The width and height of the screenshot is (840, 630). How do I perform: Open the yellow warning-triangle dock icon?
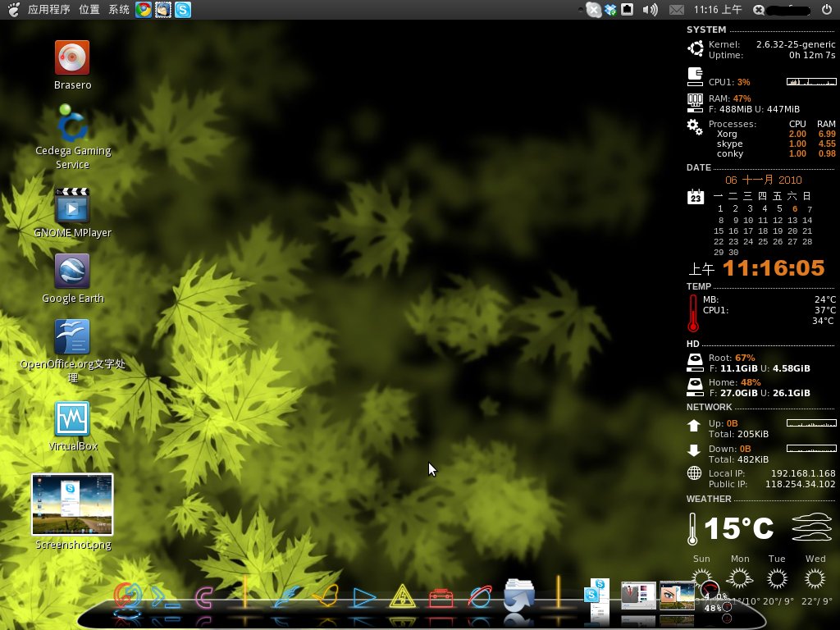(402, 596)
